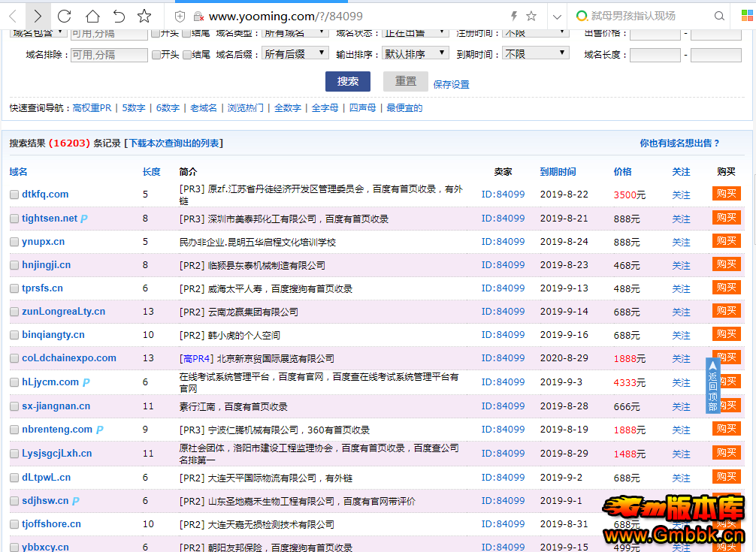This screenshot has width=756, height=552.
Task: Click the 保存设置 link
Action: 452,84
